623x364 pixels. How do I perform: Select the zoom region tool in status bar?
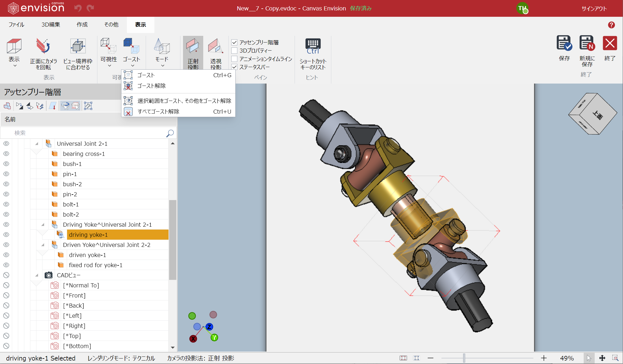pyautogui.click(x=615, y=358)
